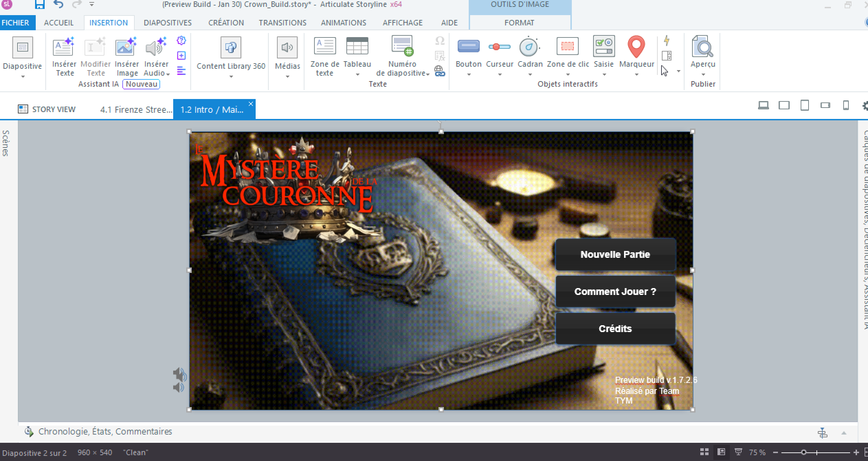Click the AI quiz question mark icon
The image size is (868, 461).
click(181, 41)
